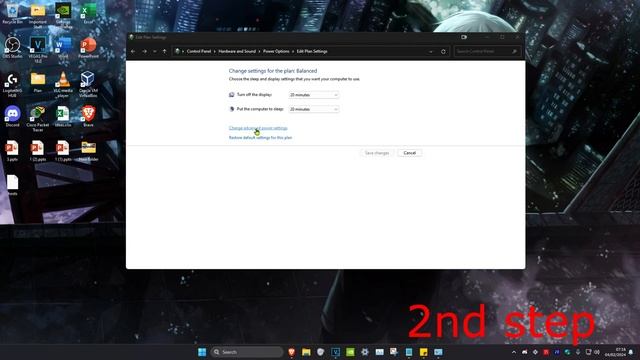Select the Cisco Packet Tracer desktop icon
This screenshot has width=640, height=360.
tap(38, 118)
